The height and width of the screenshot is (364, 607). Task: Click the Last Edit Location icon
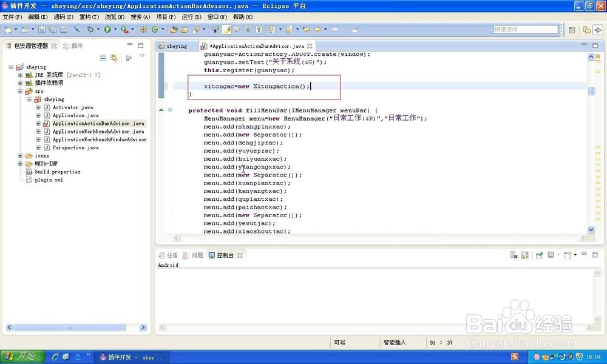pyautogui.click(x=306, y=29)
